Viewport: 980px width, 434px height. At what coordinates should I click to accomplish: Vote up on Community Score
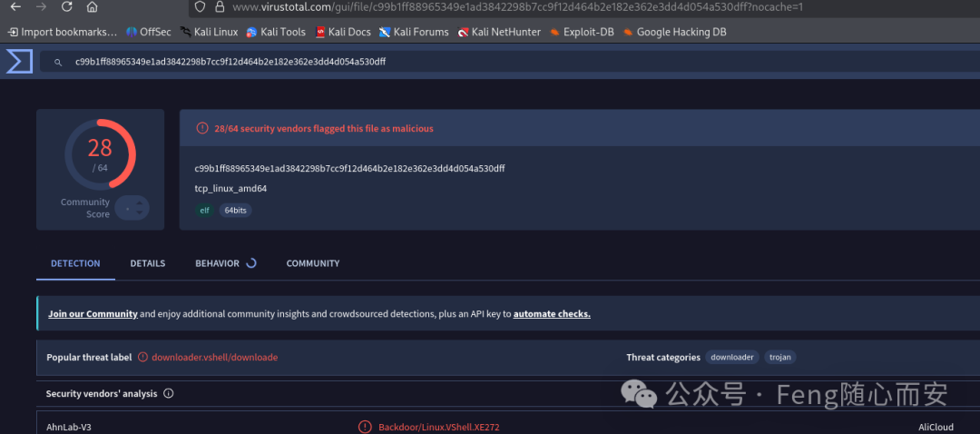140,202
